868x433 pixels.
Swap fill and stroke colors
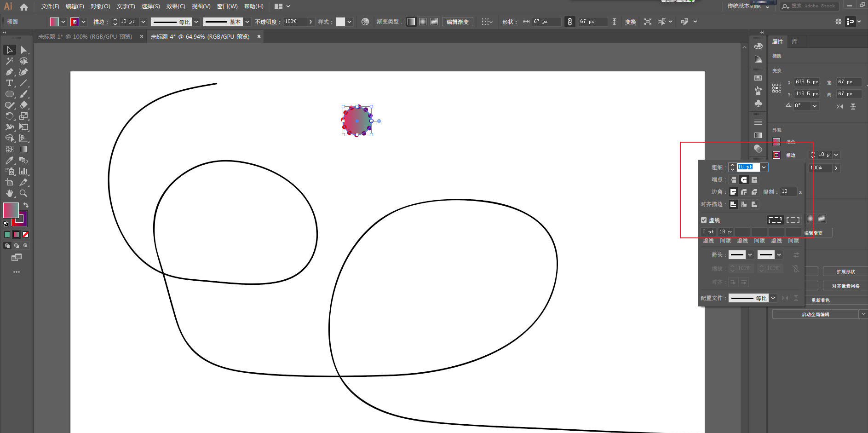pos(26,205)
